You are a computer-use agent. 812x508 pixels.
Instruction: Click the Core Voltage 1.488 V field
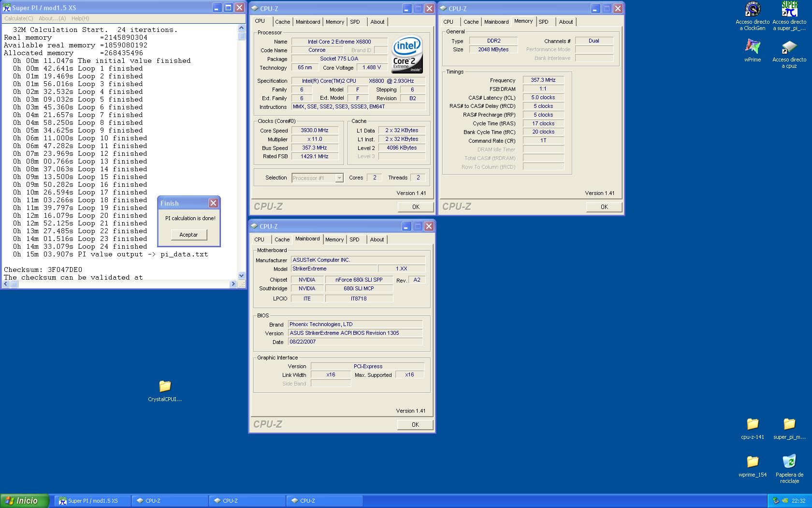[x=372, y=67]
